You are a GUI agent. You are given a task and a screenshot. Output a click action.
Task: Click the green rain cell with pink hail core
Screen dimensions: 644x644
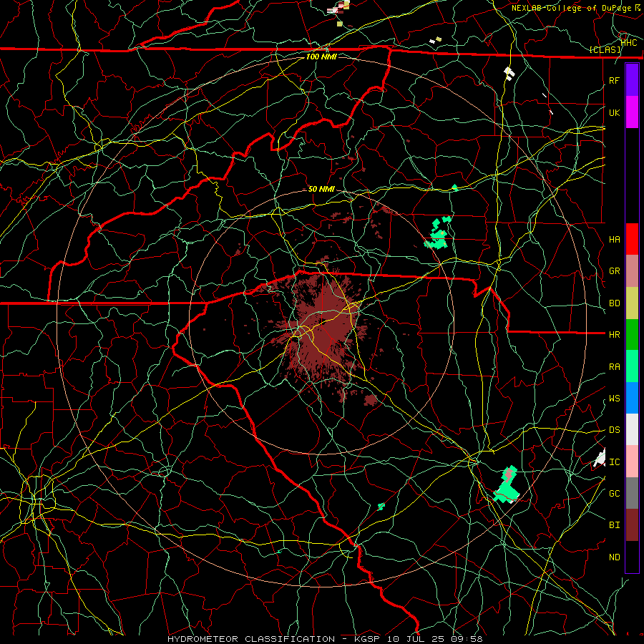pos(507,484)
